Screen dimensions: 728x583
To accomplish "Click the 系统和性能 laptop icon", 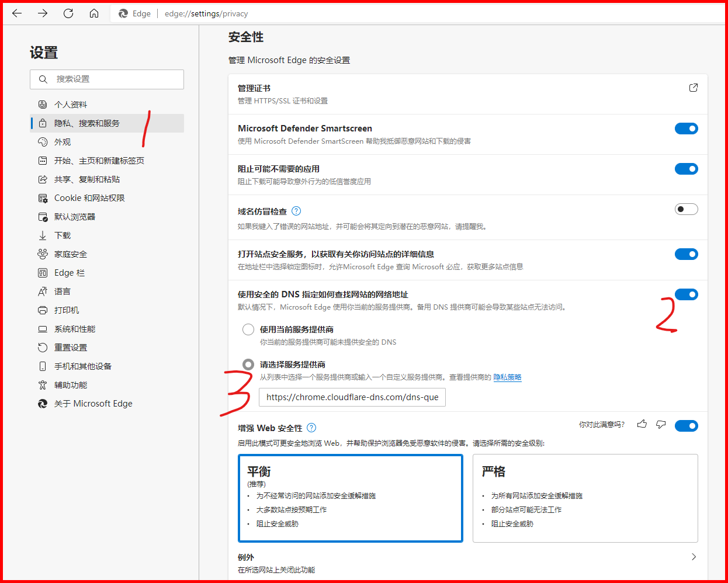I will [x=43, y=329].
